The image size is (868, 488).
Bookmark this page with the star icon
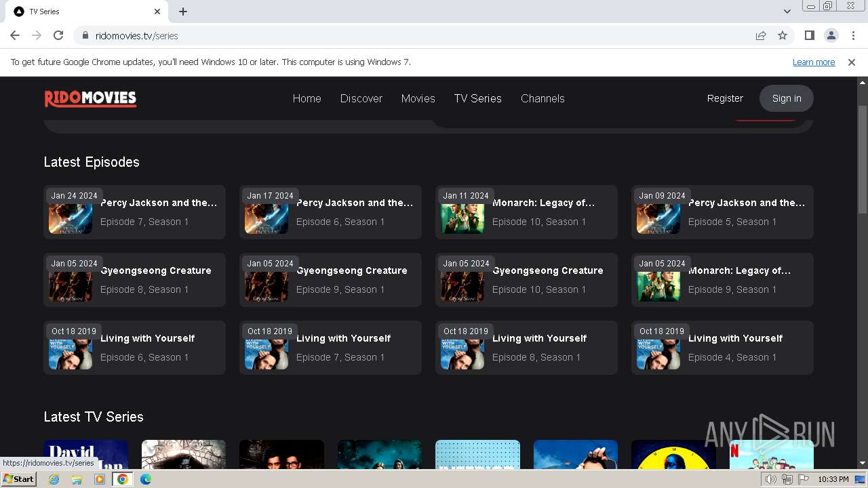click(783, 35)
